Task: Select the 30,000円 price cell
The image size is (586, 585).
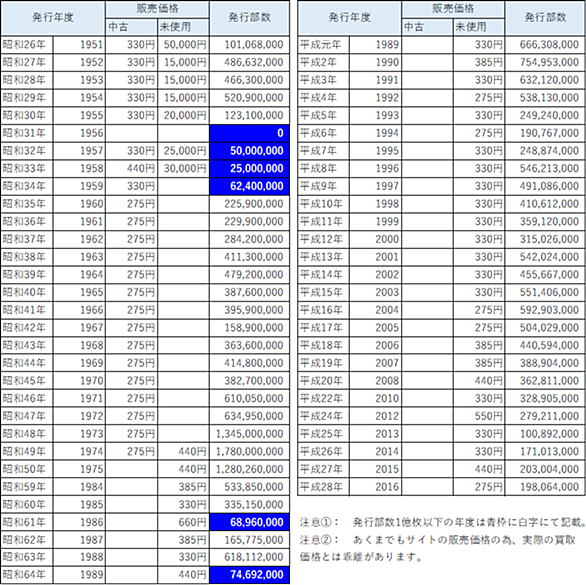Action: pyautogui.click(x=183, y=168)
